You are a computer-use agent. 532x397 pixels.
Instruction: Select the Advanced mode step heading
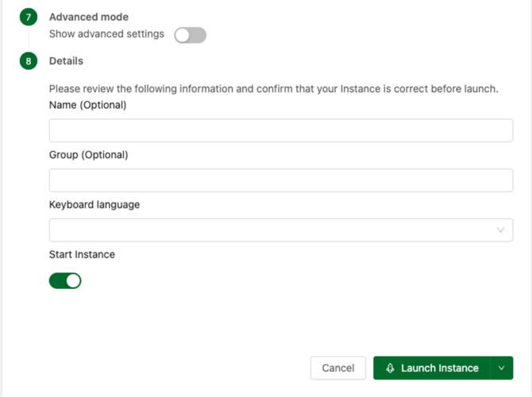(x=89, y=17)
